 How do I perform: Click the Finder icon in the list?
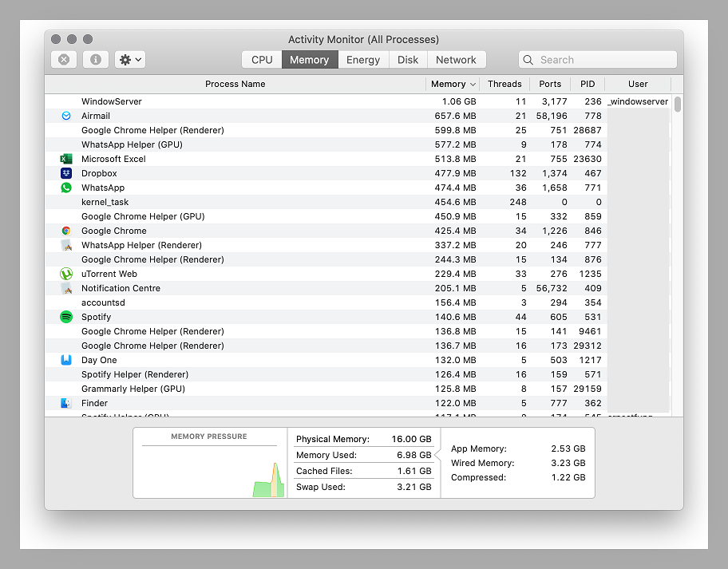pyautogui.click(x=66, y=403)
